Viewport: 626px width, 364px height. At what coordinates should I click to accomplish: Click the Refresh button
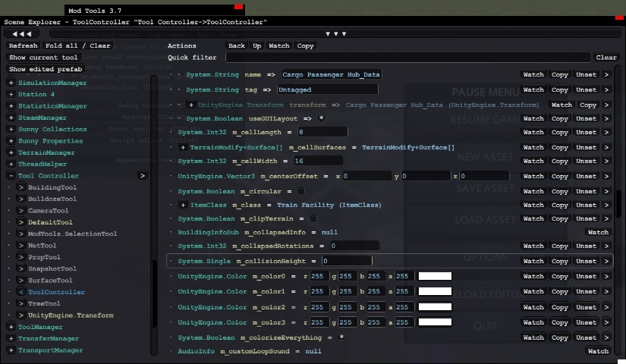point(24,45)
